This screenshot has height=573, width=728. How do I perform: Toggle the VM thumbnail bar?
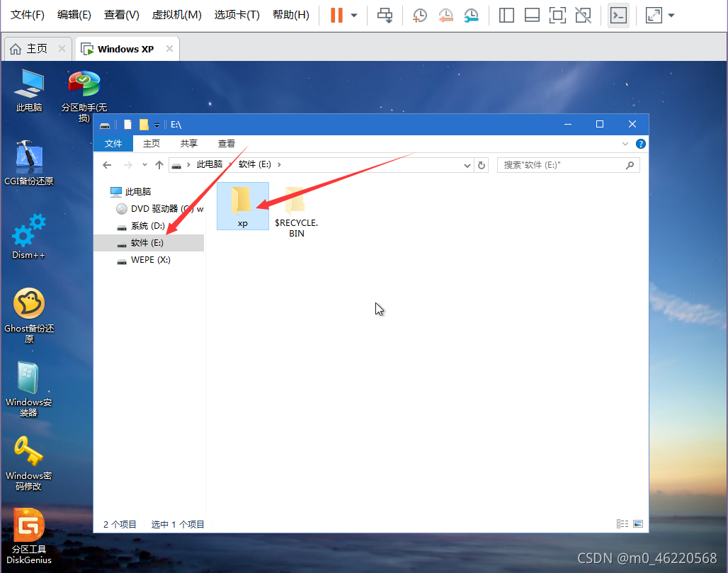(532, 15)
